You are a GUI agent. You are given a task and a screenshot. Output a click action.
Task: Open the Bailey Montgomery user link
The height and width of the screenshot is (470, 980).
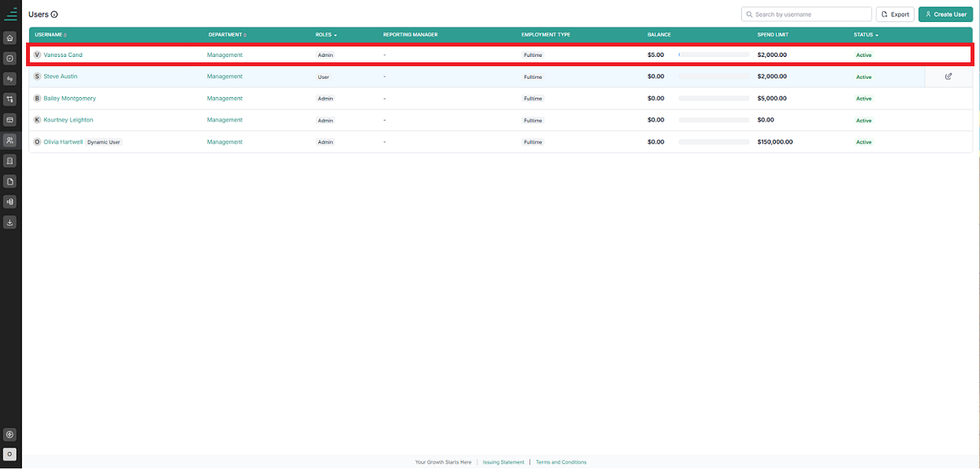[69, 99]
